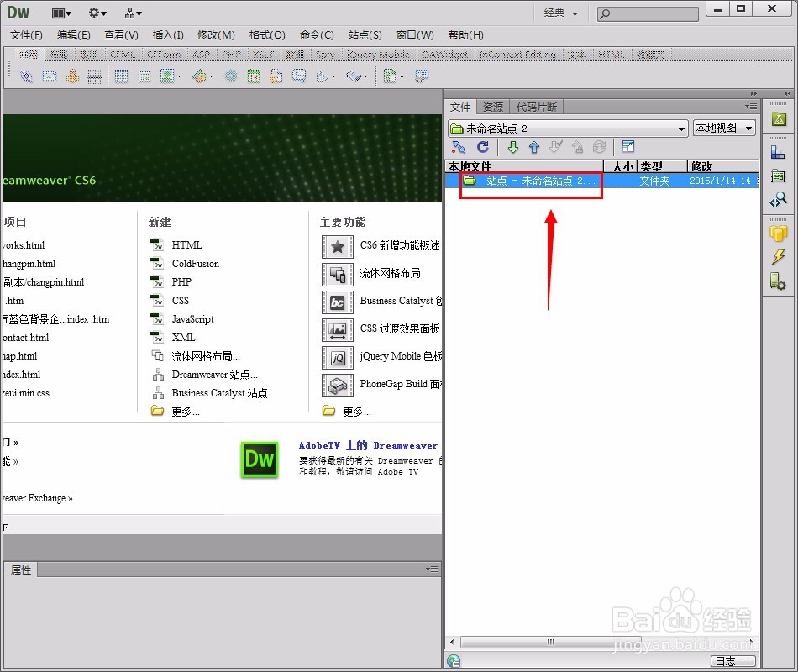Screen dimensions: 798x672
Task: Open the 经典 workspace switcher
Action: point(560,13)
